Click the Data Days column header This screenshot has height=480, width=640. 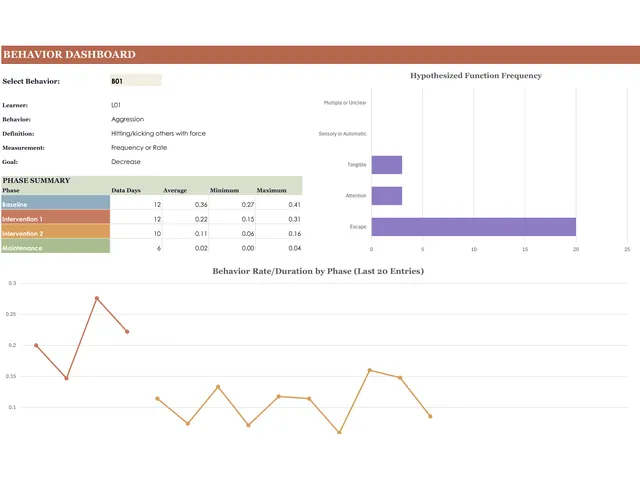126,190
